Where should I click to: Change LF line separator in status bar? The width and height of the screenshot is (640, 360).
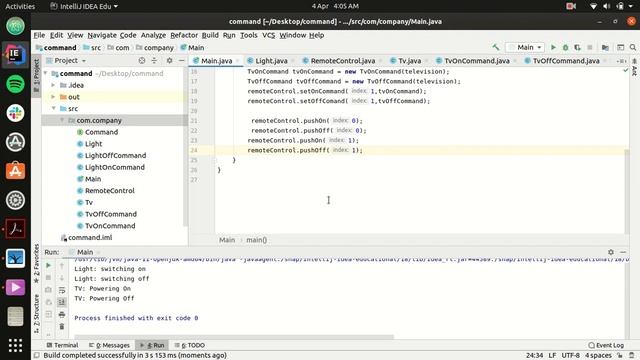(x=552, y=356)
